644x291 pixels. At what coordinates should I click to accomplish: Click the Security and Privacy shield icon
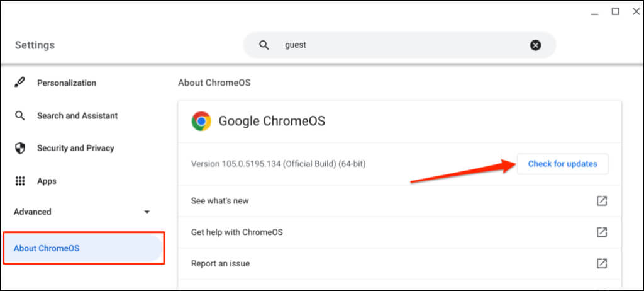(x=20, y=149)
